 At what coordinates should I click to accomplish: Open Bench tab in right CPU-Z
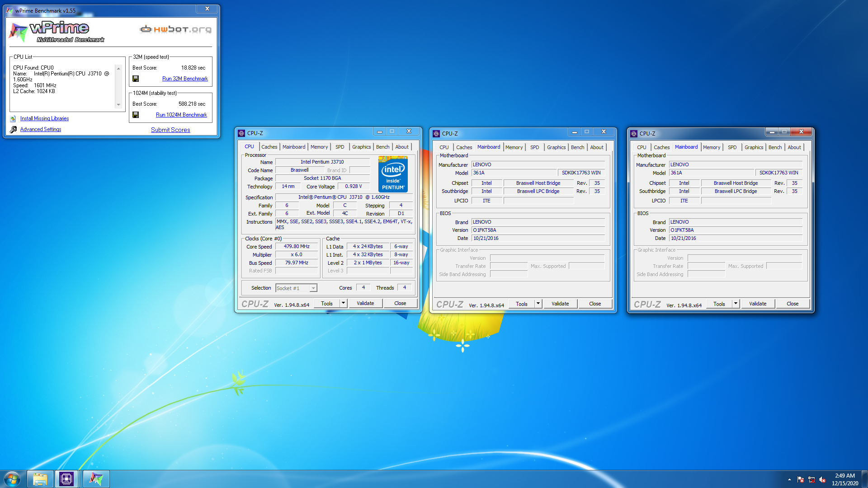775,147
